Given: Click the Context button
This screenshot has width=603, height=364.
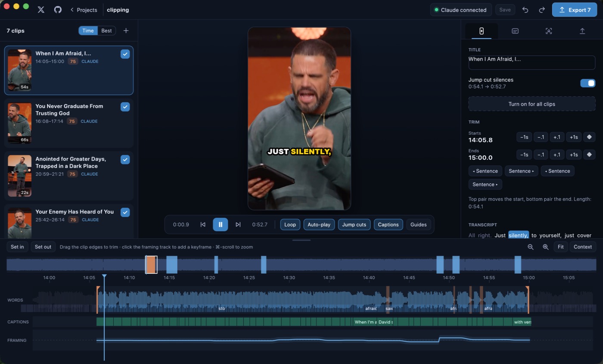Looking at the screenshot, I should click(583, 247).
